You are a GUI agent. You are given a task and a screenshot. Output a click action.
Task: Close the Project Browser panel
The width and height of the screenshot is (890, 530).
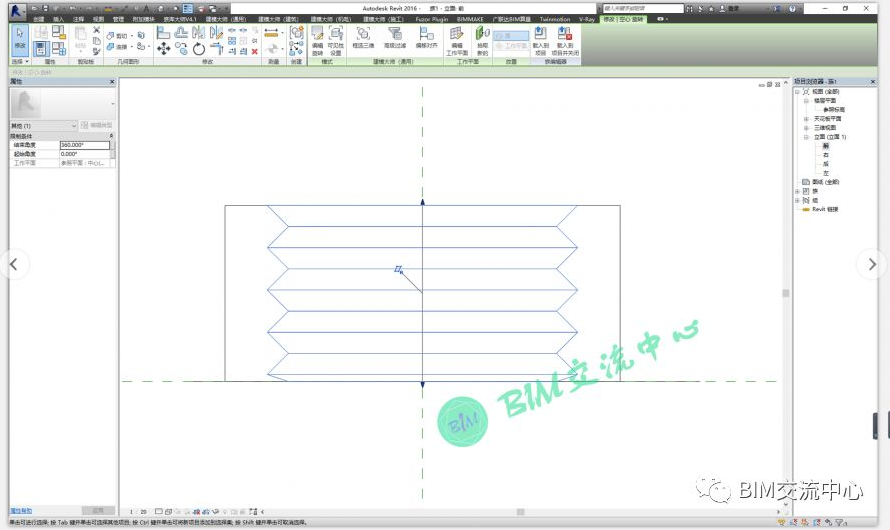[x=872, y=82]
